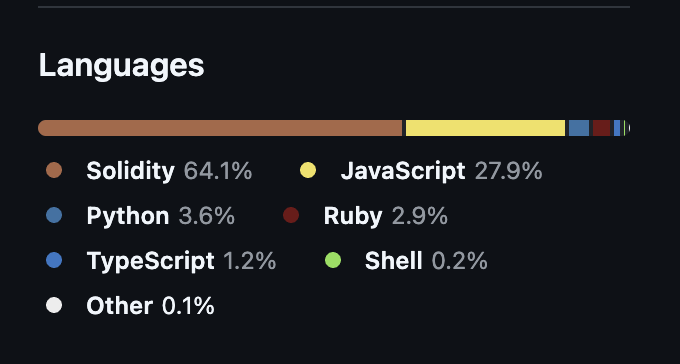
Task: Click the bright blue TypeScript color dot
Action: pyautogui.click(x=54, y=260)
